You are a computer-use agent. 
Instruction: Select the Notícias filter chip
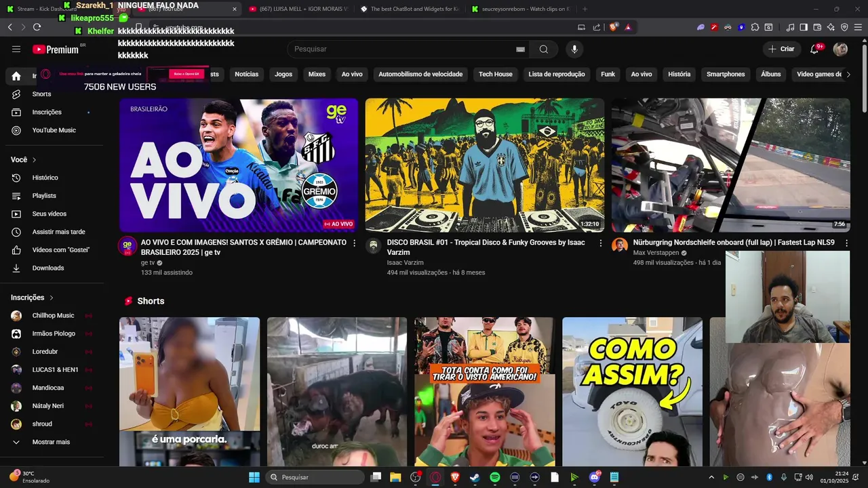point(246,75)
